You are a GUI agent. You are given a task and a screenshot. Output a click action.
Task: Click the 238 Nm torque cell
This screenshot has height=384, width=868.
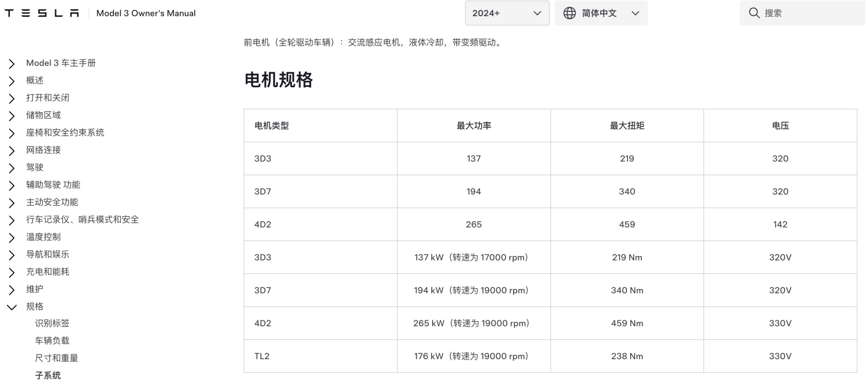click(627, 356)
